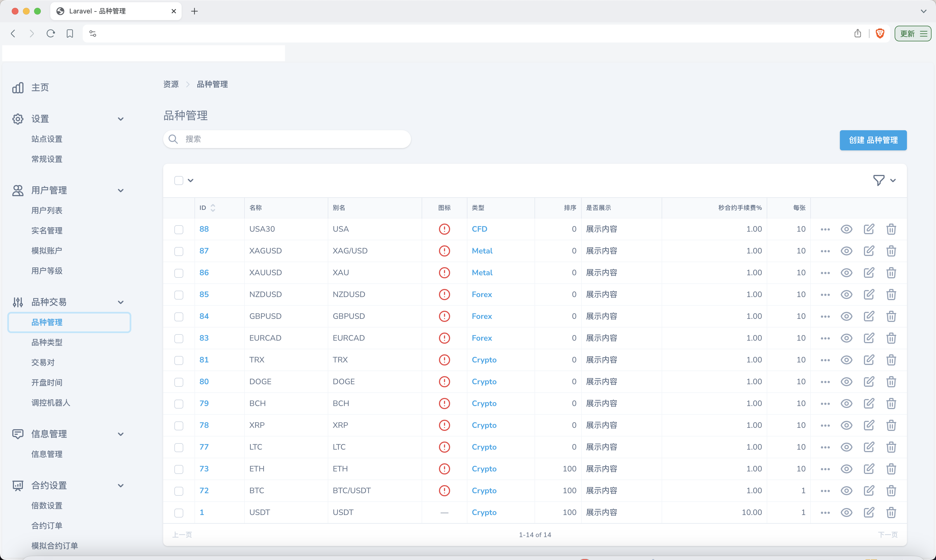
Task: Delete the XAUUSD row
Action: coord(891,273)
